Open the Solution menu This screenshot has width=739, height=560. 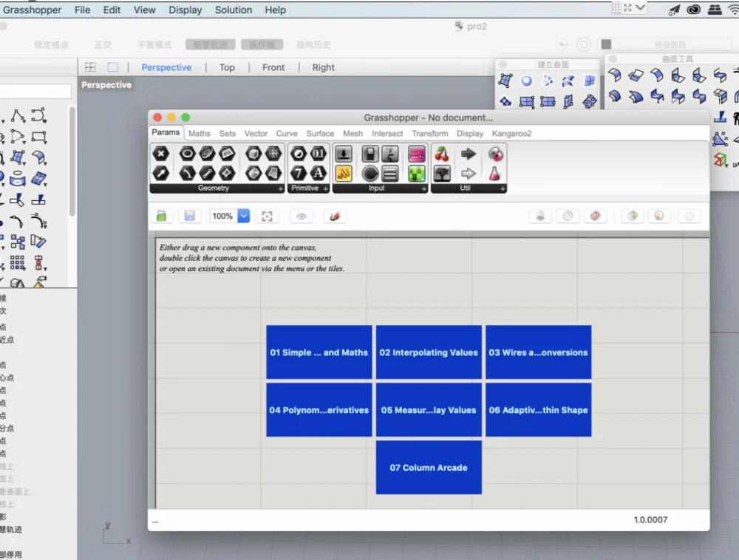tap(234, 10)
